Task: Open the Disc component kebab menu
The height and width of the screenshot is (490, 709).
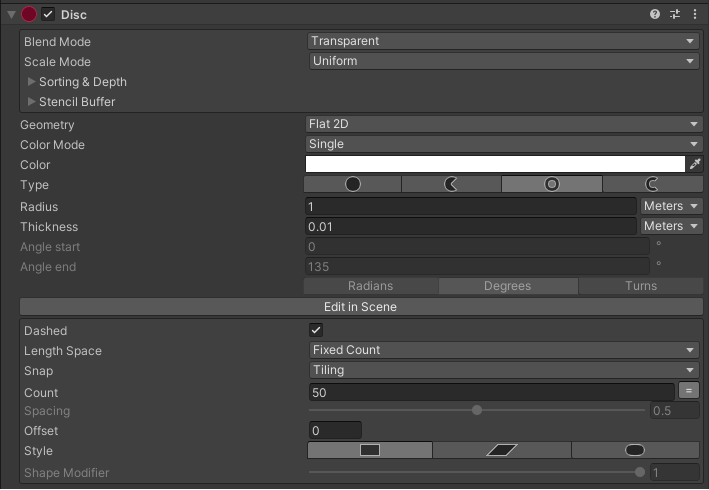Action: [695, 14]
